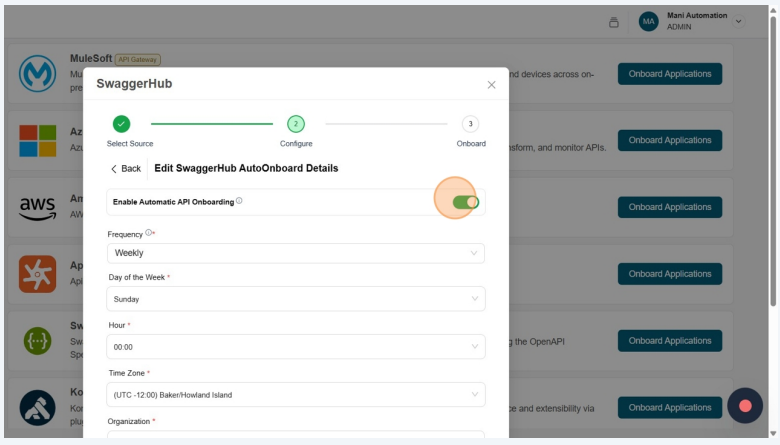Image resolution: width=780 pixels, height=445 pixels.
Task: Expand the Mani Automation user menu chevron
Action: tap(739, 22)
